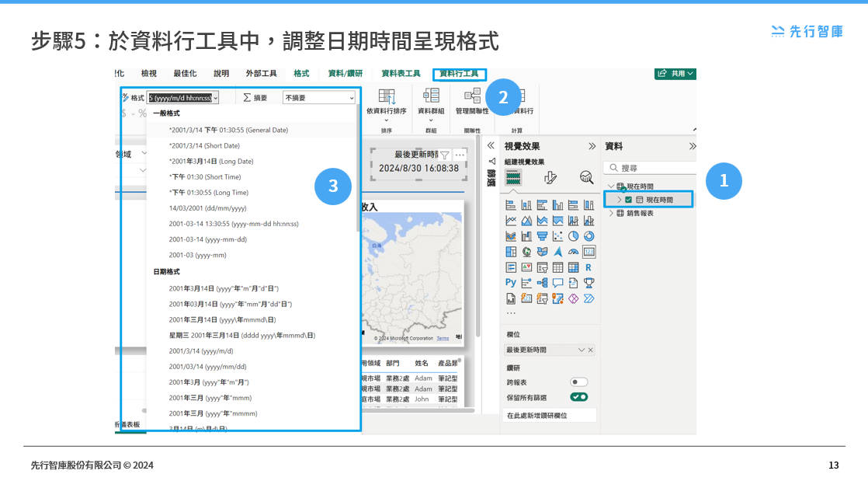Open the 外部工具 tab
The image size is (868, 488).
(261, 74)
